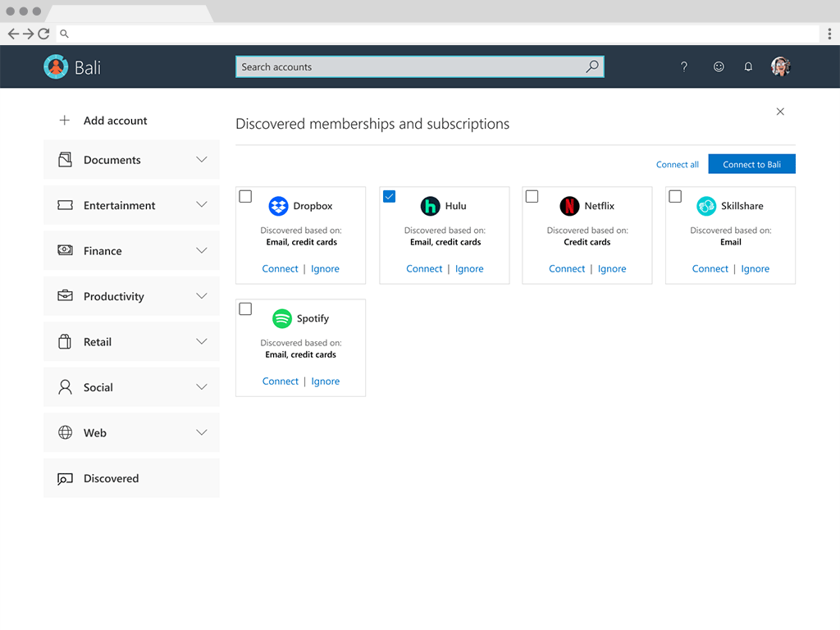The height and width of the screenshot is (630, 840).
Task: Ignore the Spotify account
Action: [x=325, y=381]
